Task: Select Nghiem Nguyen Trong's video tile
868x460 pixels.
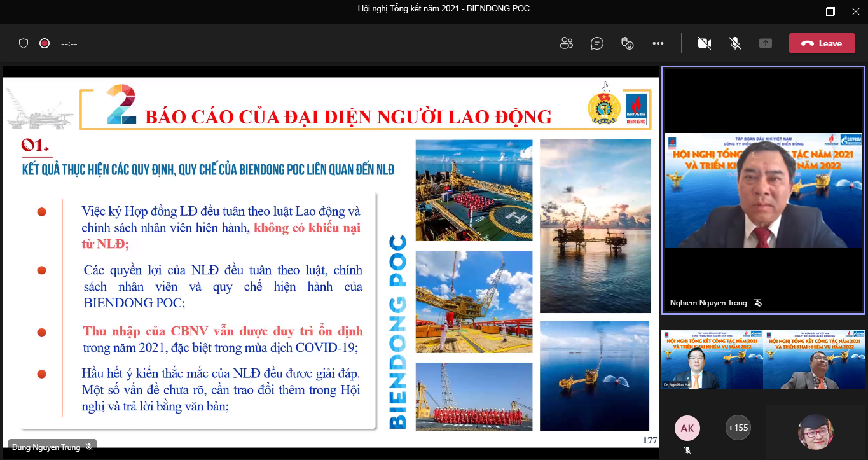Action: [x=763, y=190]
